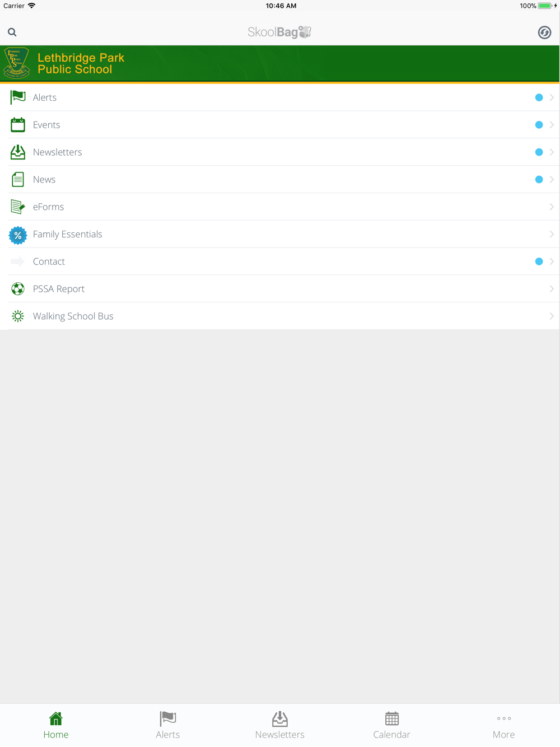Open the search magnifier icon
Viewport: 560px width, 747px height.
click(12, 32)
